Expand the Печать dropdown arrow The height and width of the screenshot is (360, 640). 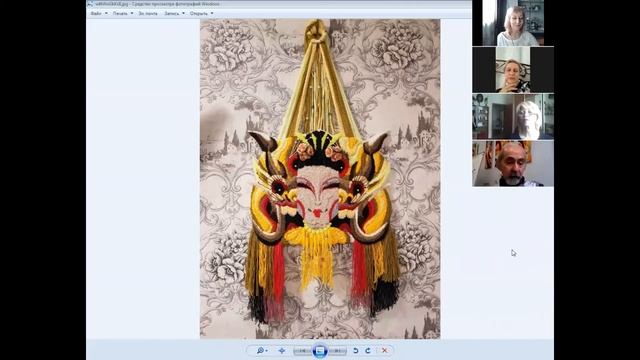click(x=131, y=13)
